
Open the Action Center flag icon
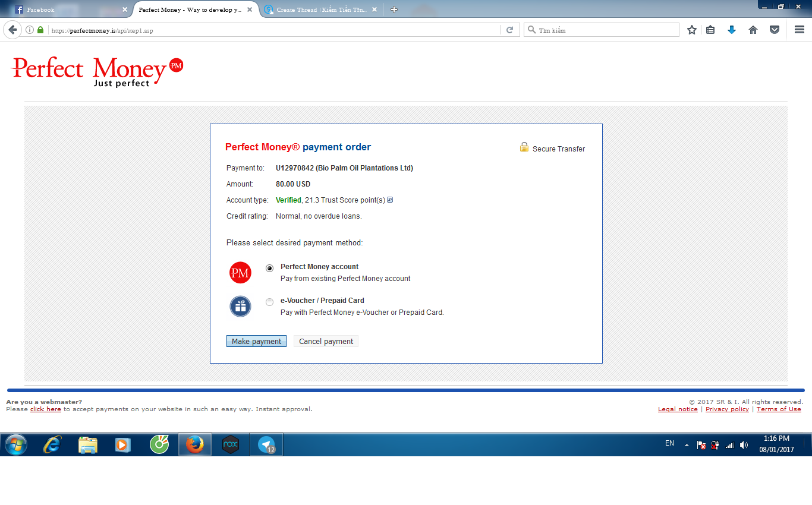click(701, 444)
